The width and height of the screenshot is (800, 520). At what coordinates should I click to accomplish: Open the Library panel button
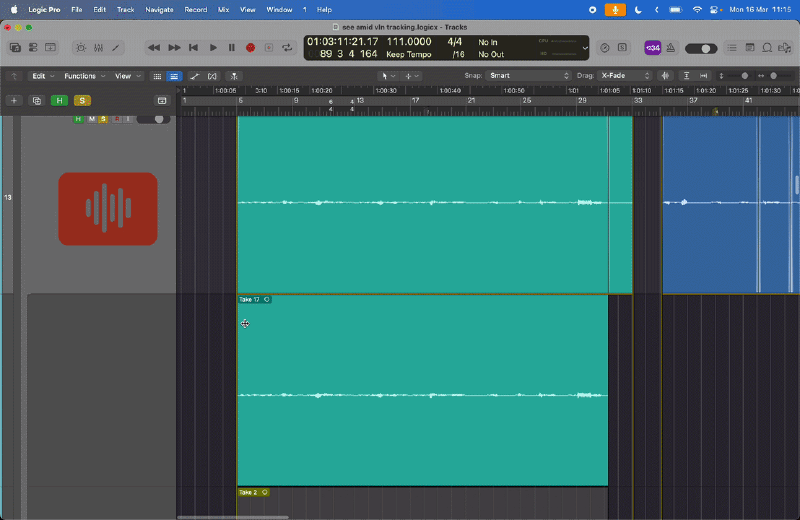[x=15, y=47]
